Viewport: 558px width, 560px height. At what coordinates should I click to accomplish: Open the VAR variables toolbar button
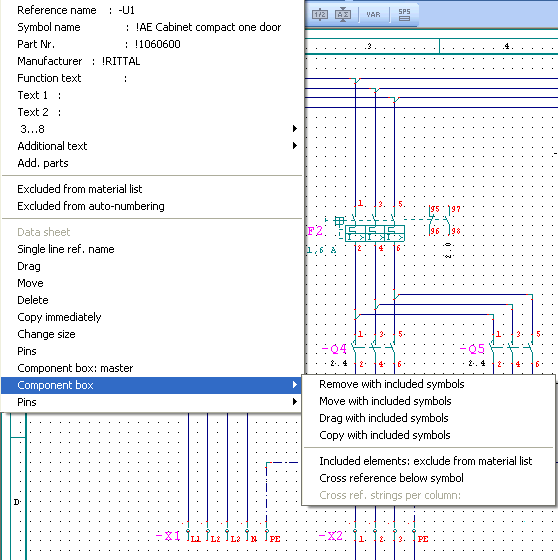pyautogui.click(x=373, y=15)
